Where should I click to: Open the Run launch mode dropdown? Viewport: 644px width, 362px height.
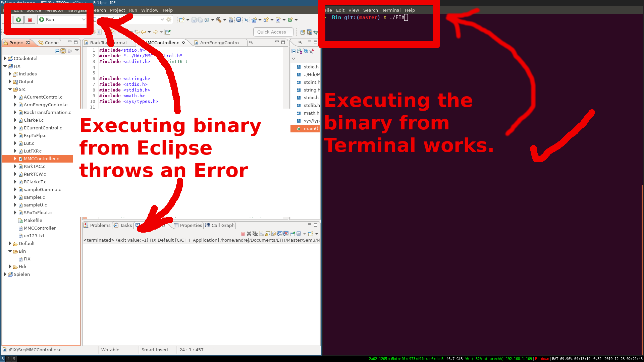62,20
